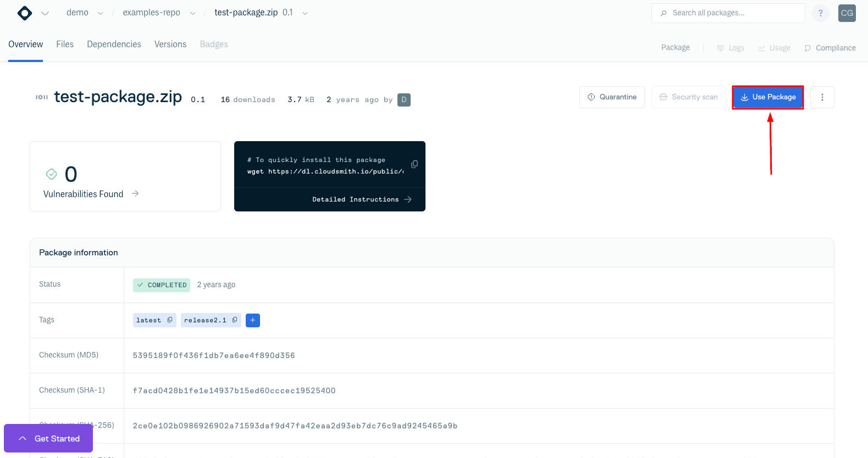Click the Cloudsmith logo icon
The height and width of the screenshot is (458, 868).
pyautogui.click(x=25, y=13)
